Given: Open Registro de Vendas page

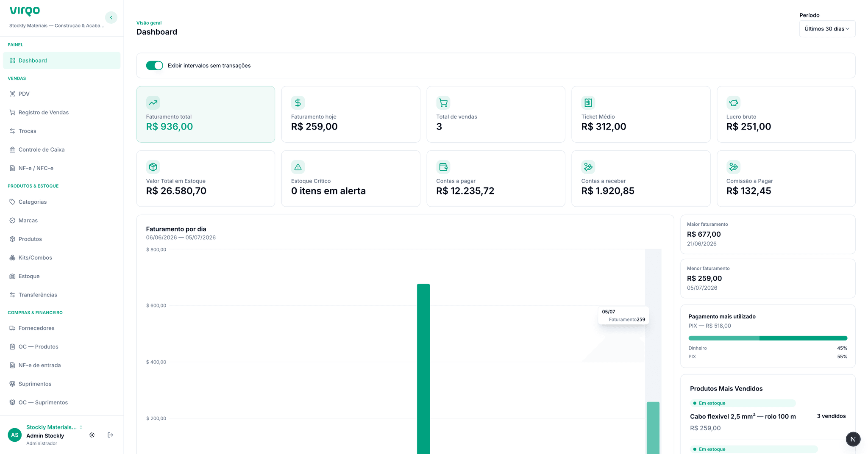Looking at the screenshot, I should 62,112.
